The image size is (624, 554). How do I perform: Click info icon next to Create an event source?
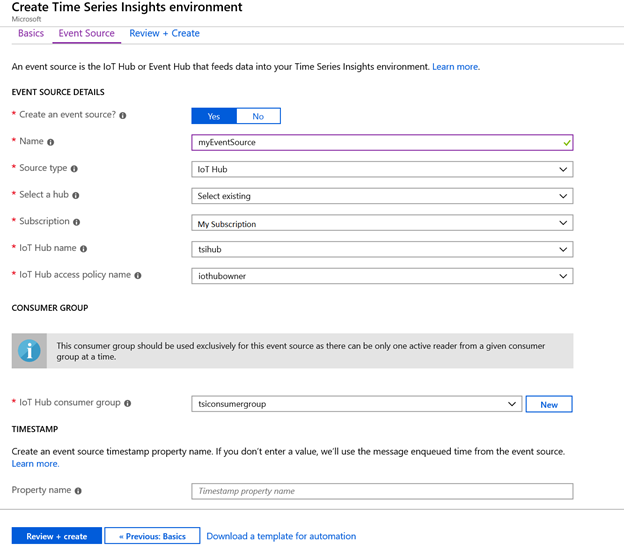123,115
